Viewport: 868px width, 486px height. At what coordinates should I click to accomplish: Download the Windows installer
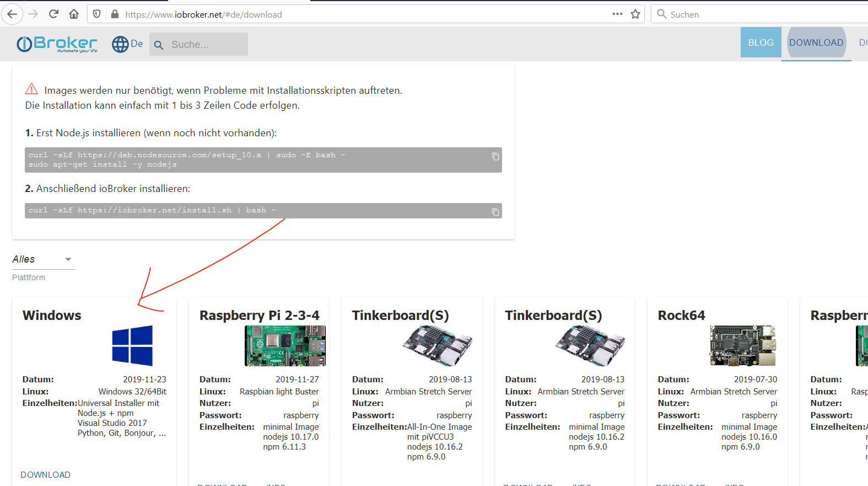click(45, 475)
